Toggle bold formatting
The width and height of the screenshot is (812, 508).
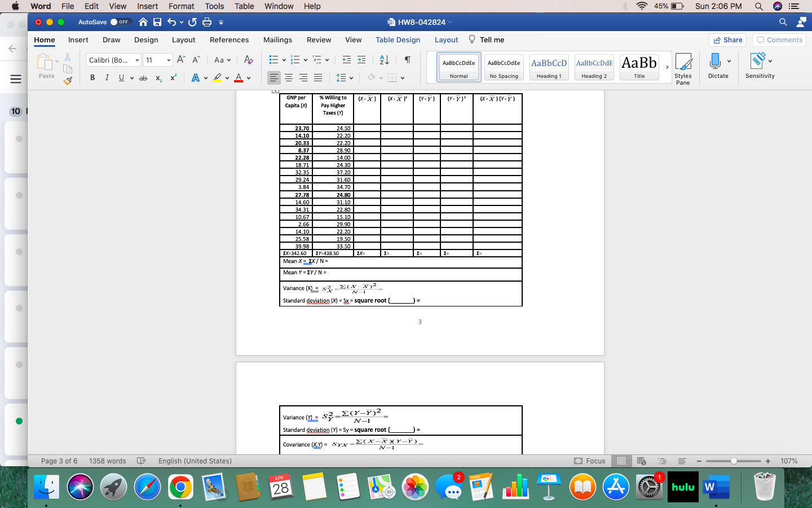[x=92, y=78]
